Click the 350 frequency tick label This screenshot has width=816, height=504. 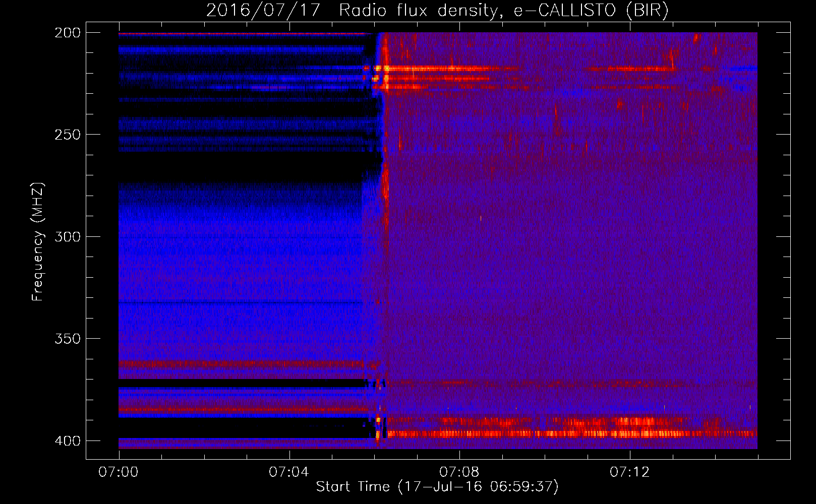point(68,338)
